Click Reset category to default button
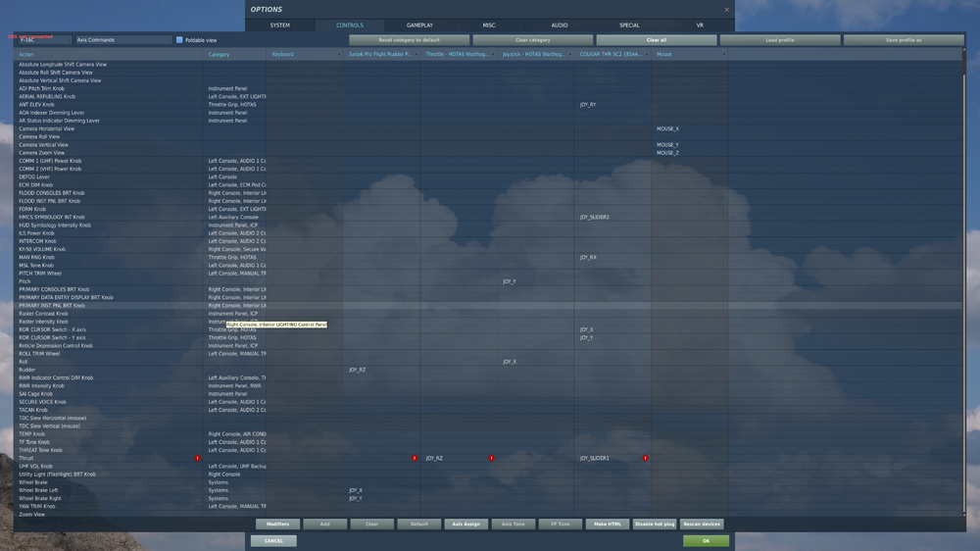The height and width of the screenshot is (551, 980). tap(409, 40)
